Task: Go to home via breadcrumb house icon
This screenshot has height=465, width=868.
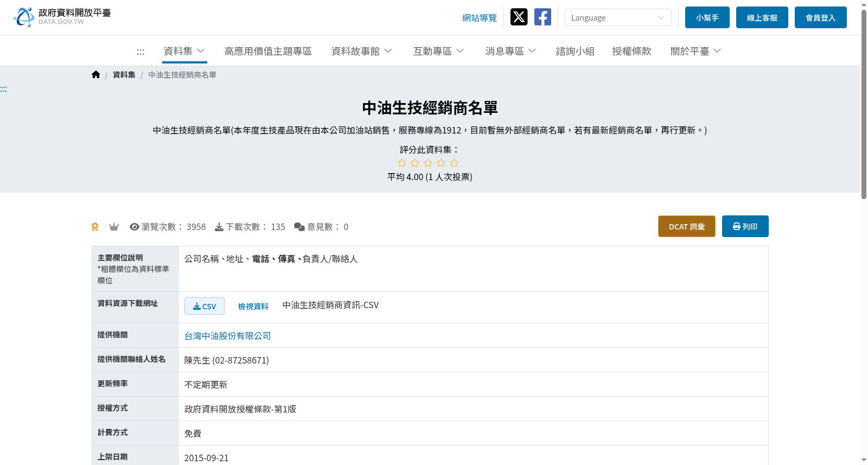Action: click(95, 75)
